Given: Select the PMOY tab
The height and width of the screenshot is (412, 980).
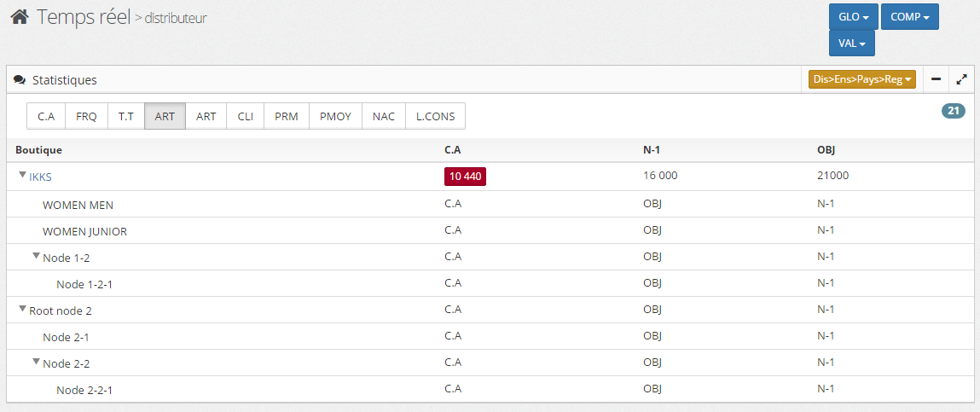Looking at the screenshot, I should click(x=335, y=116).
